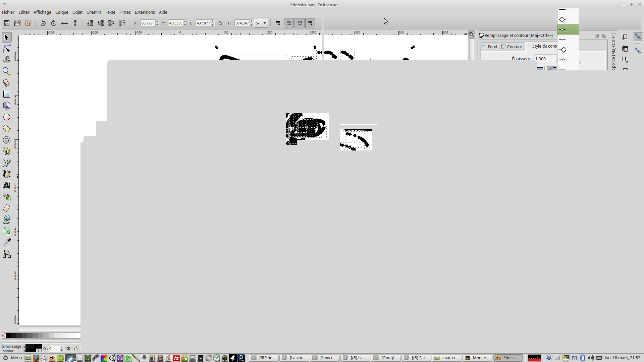The image size is (644, 362).
Task: Open the Chemin menu
Action: point(94,12)
